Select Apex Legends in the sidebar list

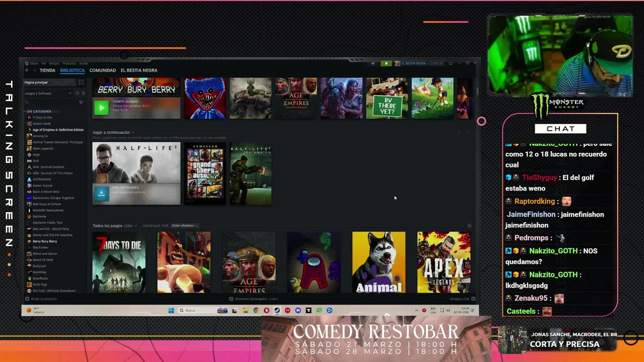pos(43,148)
